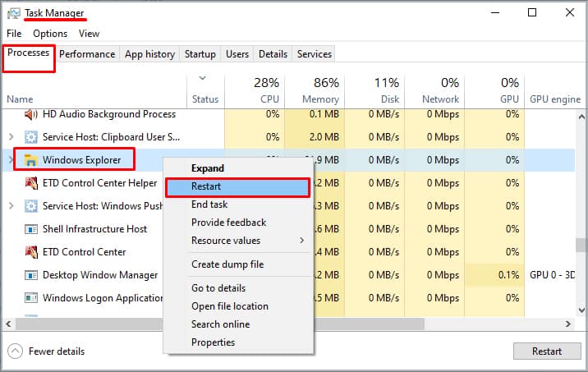The height and width of the screenshot is (372, 588).
Task: Click the 0.1% GPU value cell
Action: point(494,275)
